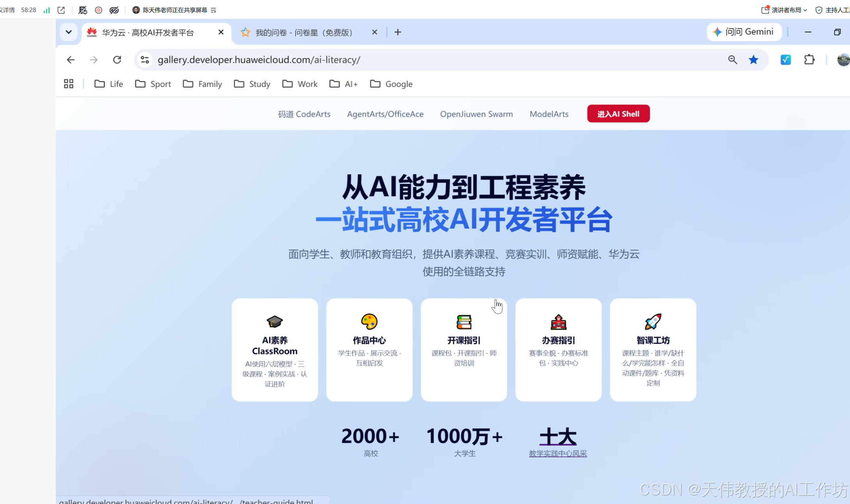The image size is (850, 504).
Task: Open the Life bookmark folder
Action: point(109,84)
